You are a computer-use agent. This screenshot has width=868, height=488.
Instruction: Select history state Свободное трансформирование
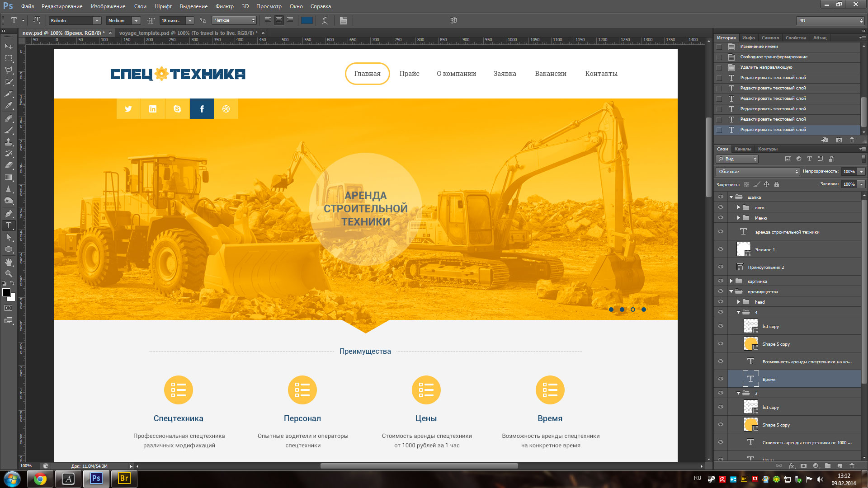pyautogui.click(x=787, y=57)
